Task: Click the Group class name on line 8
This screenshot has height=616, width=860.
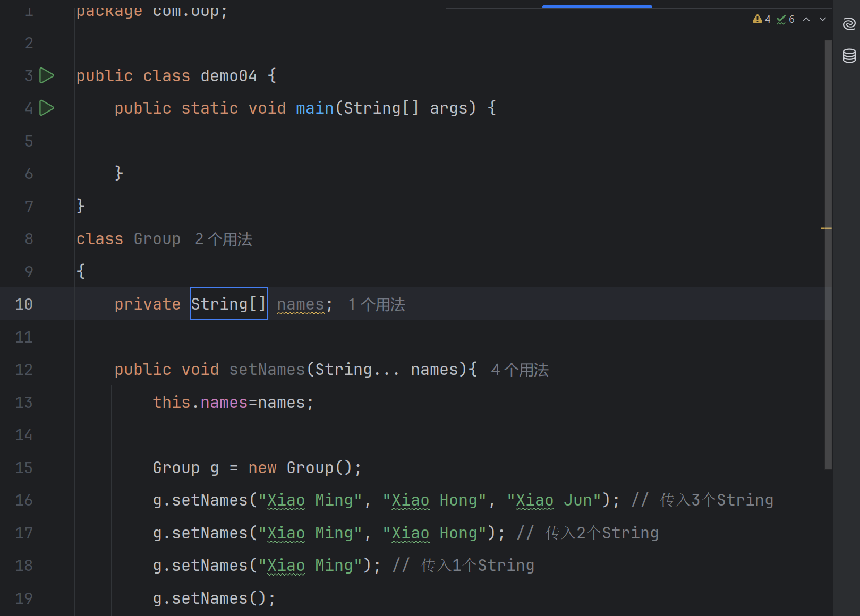Action: coord(157,239)
